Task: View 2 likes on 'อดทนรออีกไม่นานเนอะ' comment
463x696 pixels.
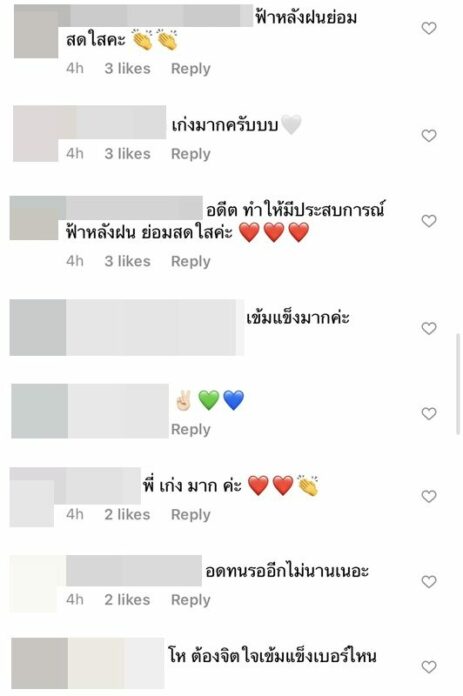Action: pos(127,600)
